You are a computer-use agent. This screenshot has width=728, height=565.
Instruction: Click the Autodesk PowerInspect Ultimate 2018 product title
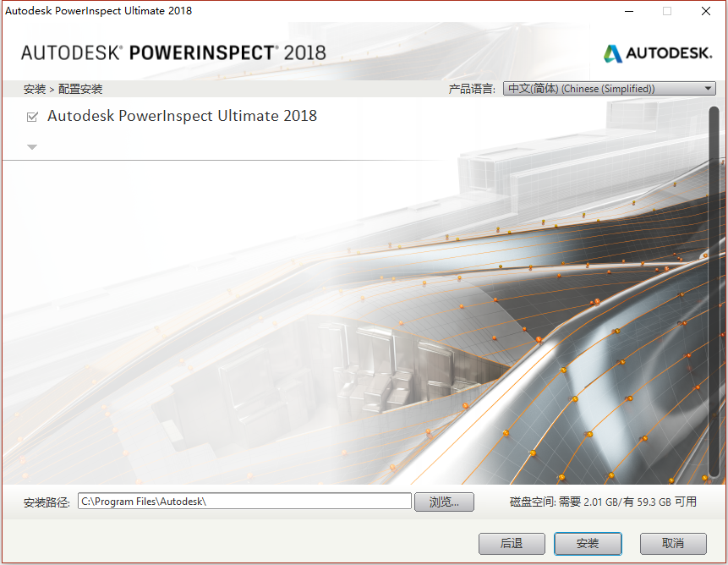tap(182, 116)
